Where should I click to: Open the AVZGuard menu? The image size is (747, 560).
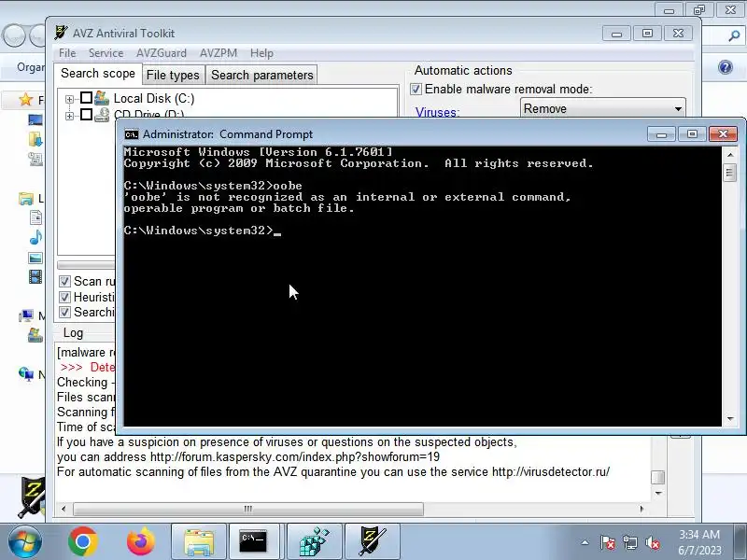pos(161,53)
